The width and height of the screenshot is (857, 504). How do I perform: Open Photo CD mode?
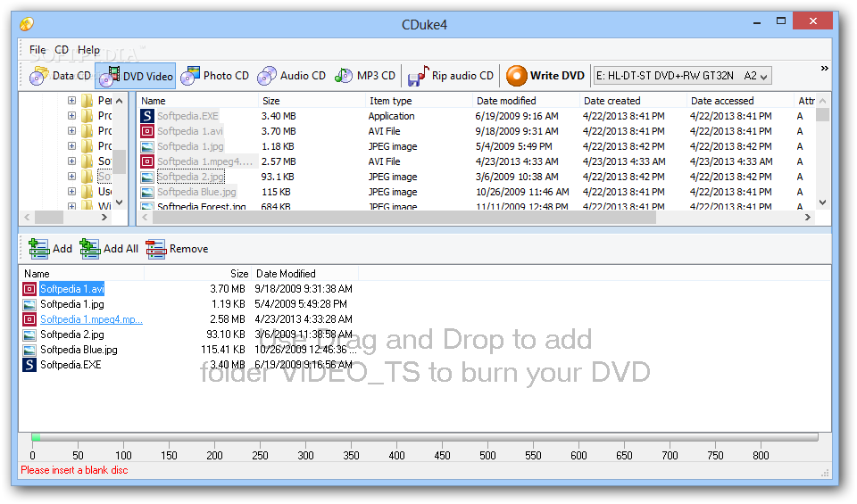tap(214, 76)
